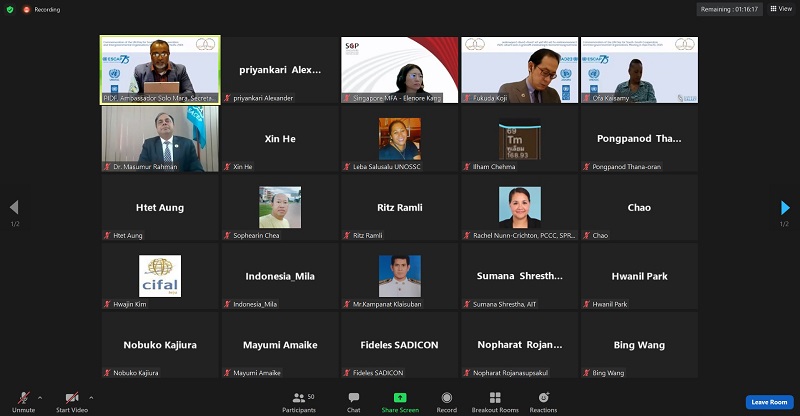Viewport: 800px width, 416px height.
Task: Select the Nopharat Rojanasupsakul tile
Action: [519, 345]
